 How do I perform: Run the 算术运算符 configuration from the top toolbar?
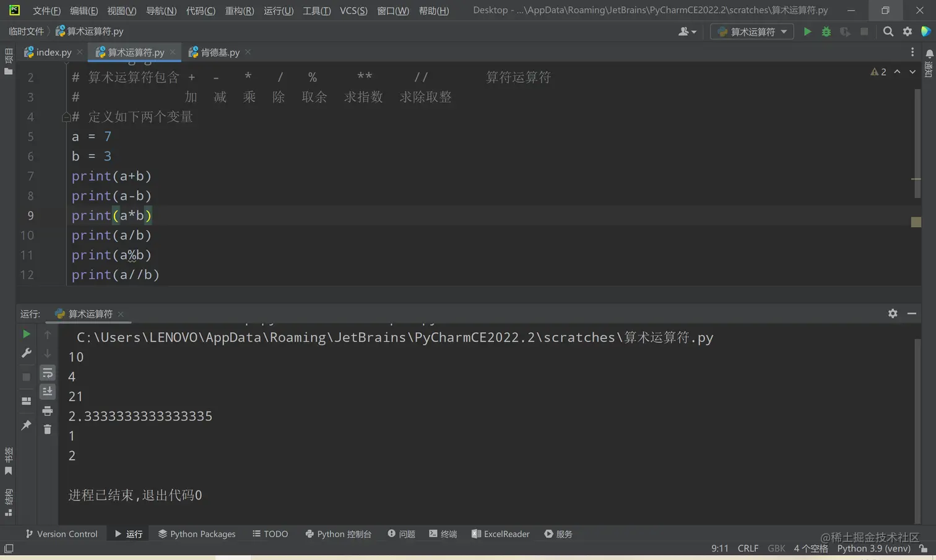[807, 32]
